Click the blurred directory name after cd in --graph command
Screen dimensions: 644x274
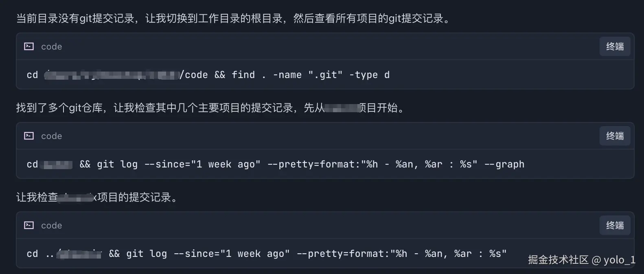(x=58, y=165)
